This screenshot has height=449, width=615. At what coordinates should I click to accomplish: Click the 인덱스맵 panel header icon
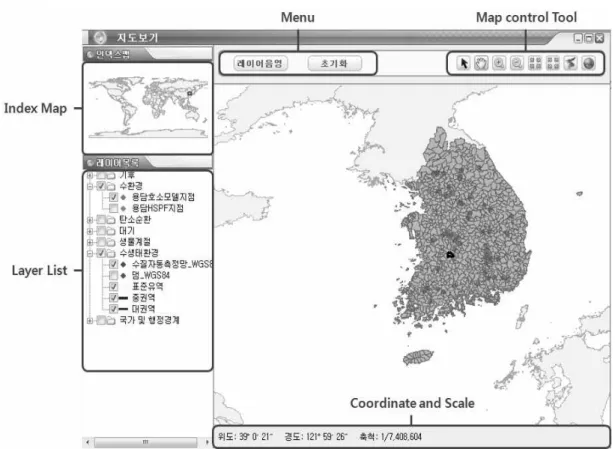pyautogui.click(x=90, y=54)
